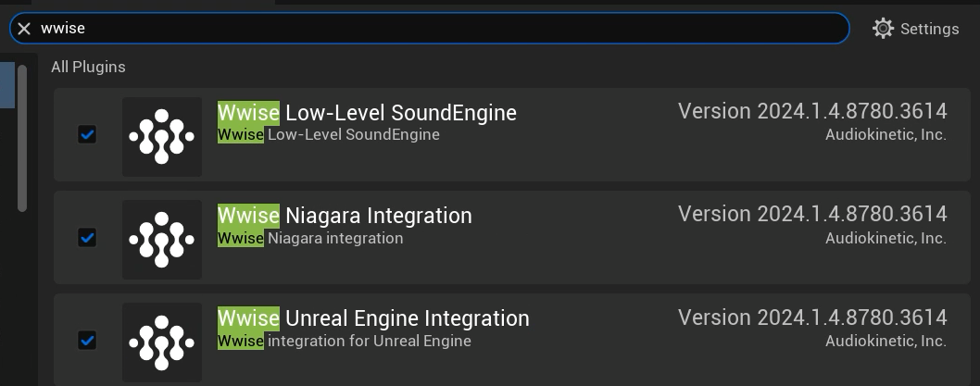Click the All Plugins heading
The height and width of the screenshot is (386, 980).
tap(88, 67)
